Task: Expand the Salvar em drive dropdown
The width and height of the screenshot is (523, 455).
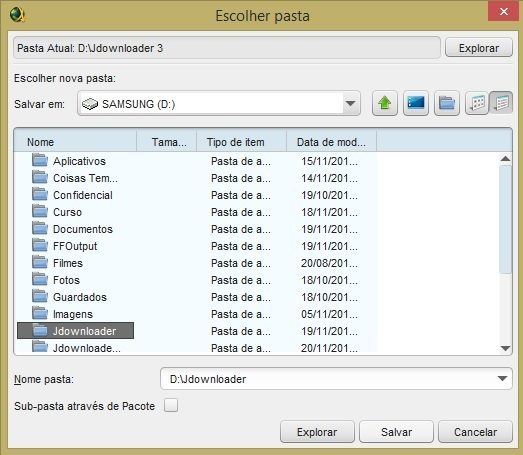Action: coord(350,103)
